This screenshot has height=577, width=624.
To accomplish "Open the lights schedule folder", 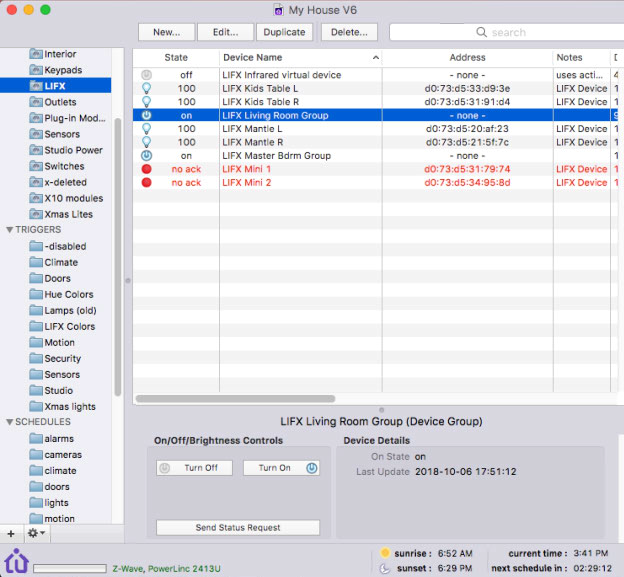I will (x=49, y=503).
